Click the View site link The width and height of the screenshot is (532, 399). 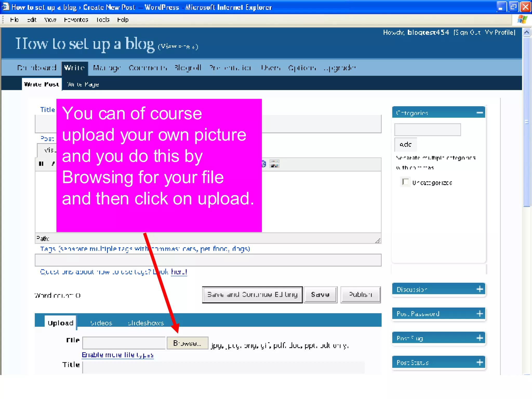(x=178, y=46)
